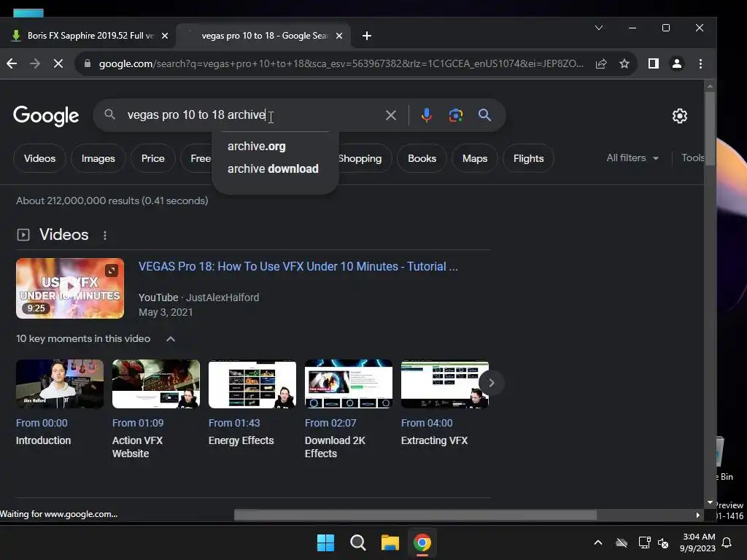
Task: Open new tab with plus button
Action: 367,36
